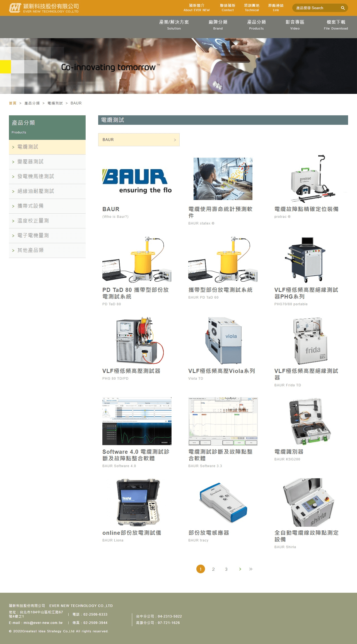Click Taichung branch number 04-2313-5022

[170, 616]
